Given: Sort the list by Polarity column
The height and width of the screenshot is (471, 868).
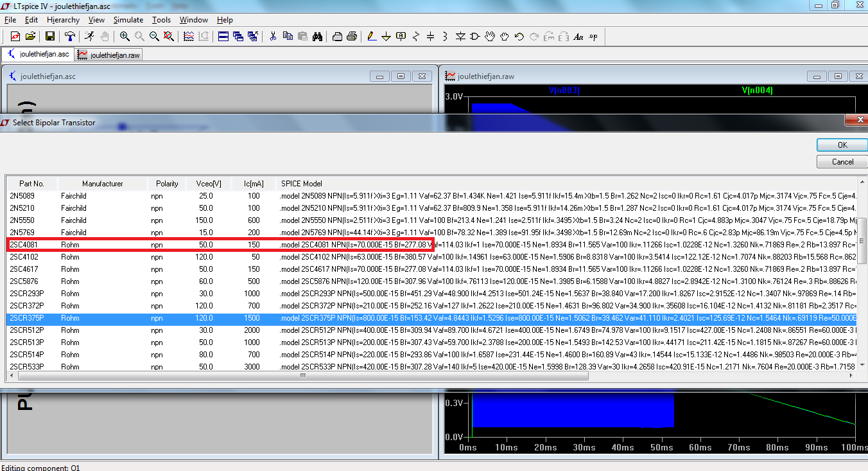Looking at the screenshot, I should coord(168,184).
